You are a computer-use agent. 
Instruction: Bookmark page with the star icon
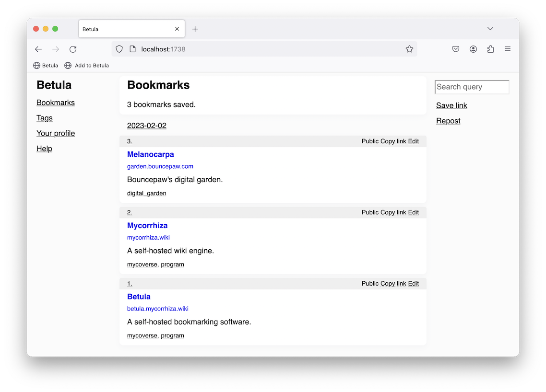(409, 49)
